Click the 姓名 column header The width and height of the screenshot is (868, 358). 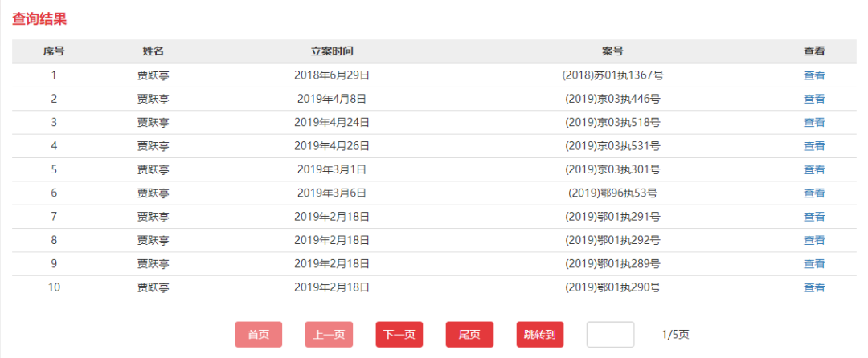[153, 51]
